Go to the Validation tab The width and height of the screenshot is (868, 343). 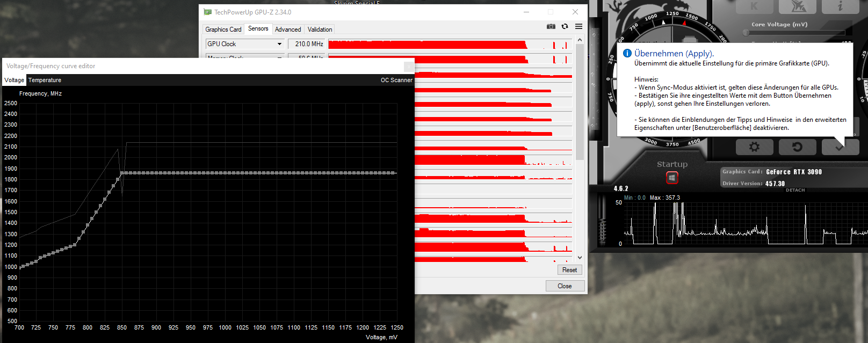[x=320, y=30]
